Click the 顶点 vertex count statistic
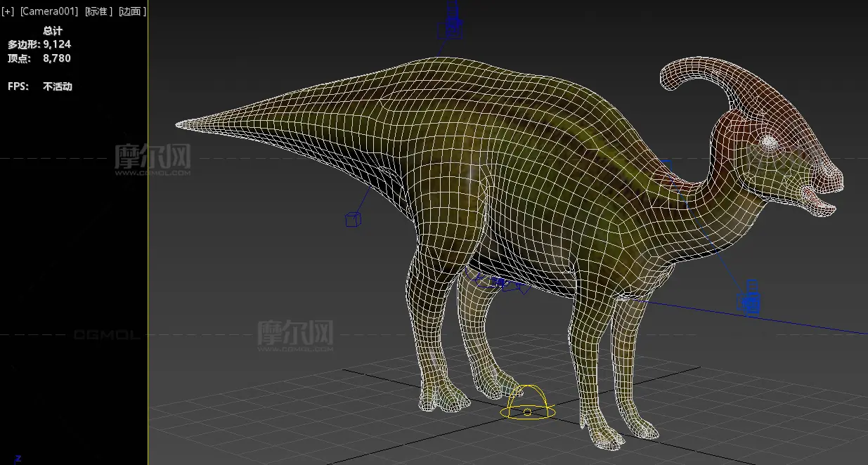This screenshot has height=465, width=868. tap(39, 58)
